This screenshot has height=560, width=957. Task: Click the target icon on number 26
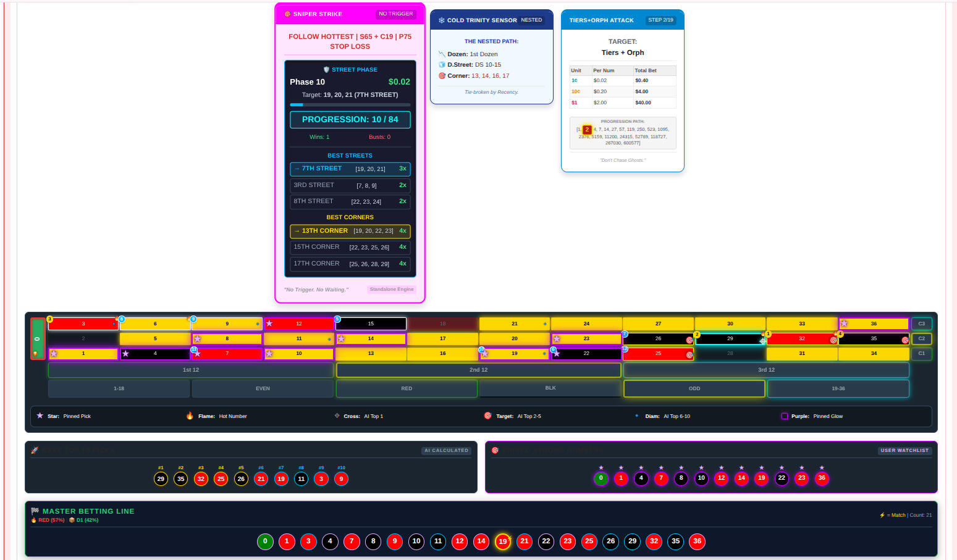(689, 340)
